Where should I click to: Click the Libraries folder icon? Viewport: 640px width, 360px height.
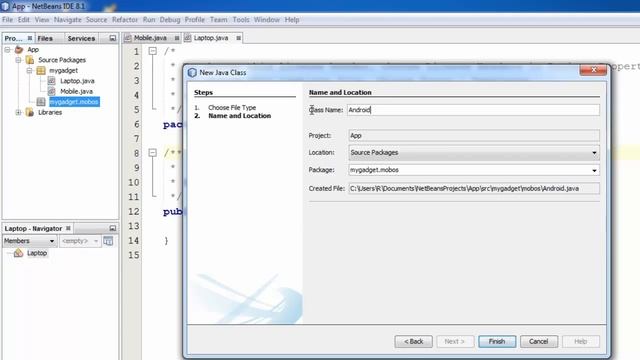30,112
